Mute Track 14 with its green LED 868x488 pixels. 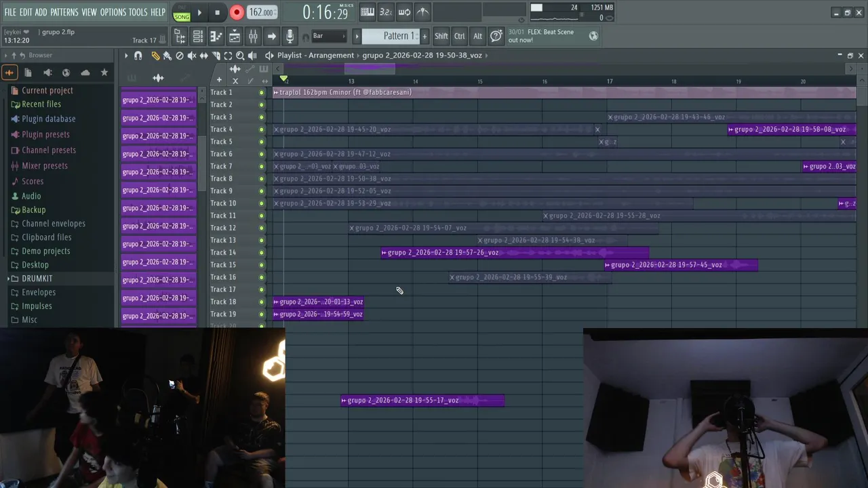(262, 253)
